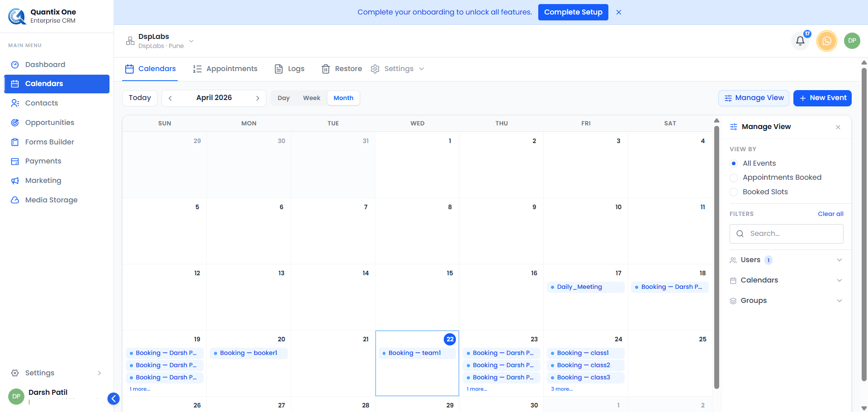Open the WhatsApp chat icon
868x412 pixels.
[826, 41]
